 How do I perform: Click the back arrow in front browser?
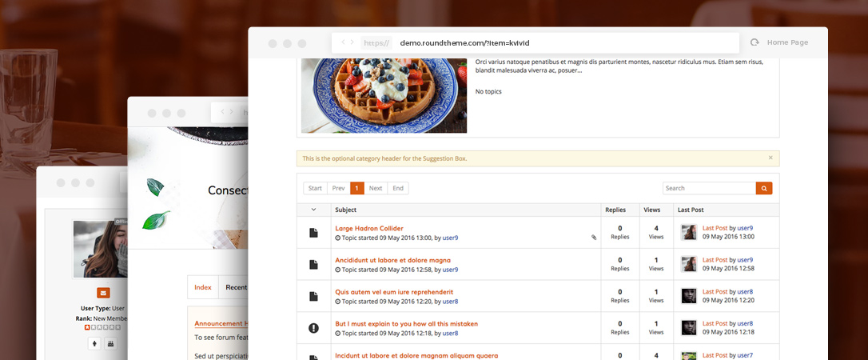pos(343,42)
